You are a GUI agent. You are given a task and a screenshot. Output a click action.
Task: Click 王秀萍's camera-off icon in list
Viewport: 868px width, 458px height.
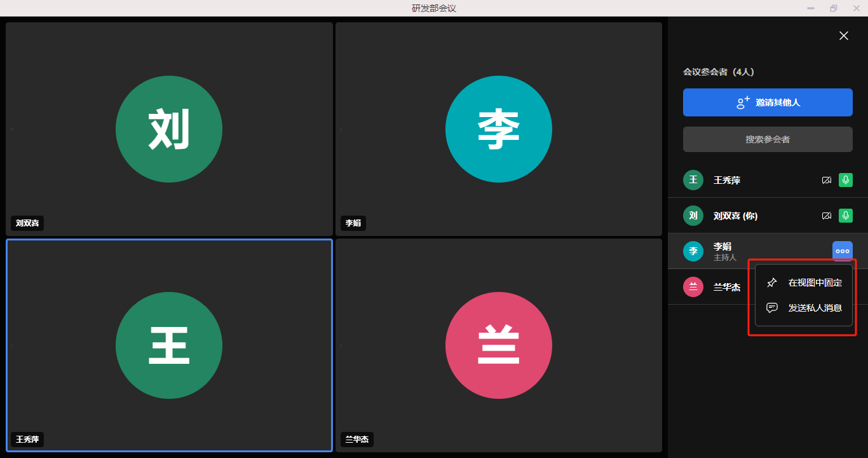[x=826, y=181]
